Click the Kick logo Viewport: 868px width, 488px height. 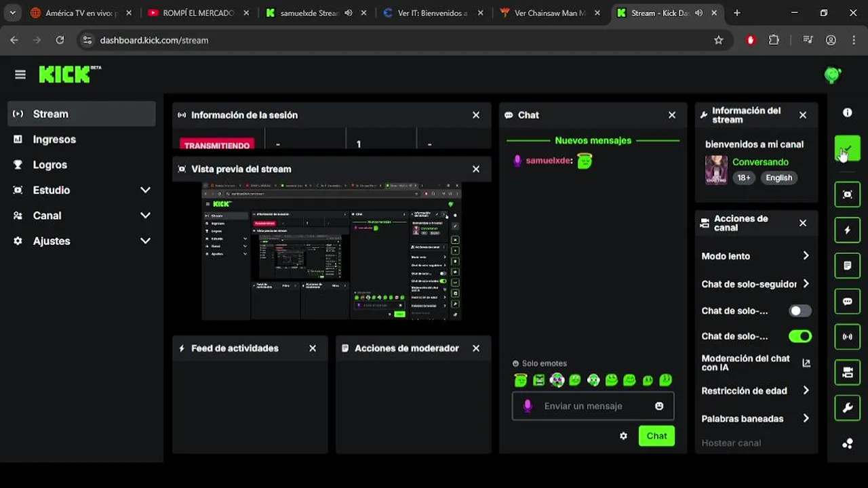(70, 75)
